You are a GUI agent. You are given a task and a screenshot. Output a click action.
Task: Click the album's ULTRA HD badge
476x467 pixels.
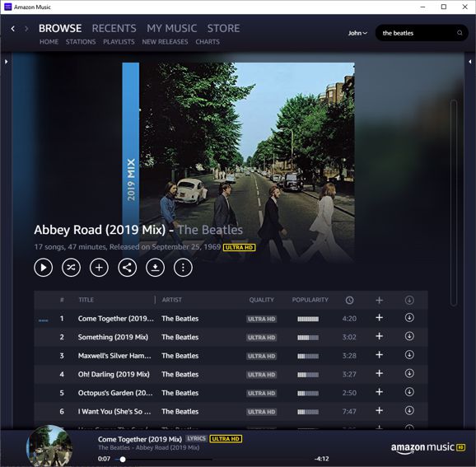point(239,247)
